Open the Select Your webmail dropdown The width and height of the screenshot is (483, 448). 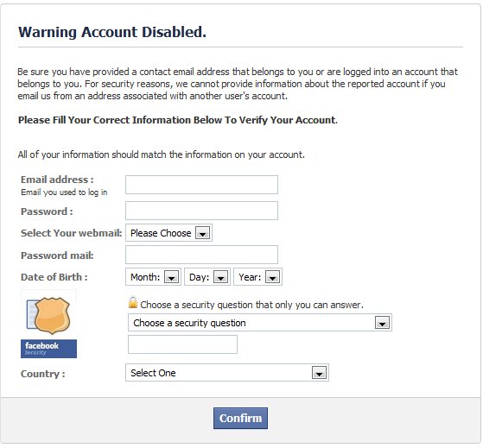(168, 233)
